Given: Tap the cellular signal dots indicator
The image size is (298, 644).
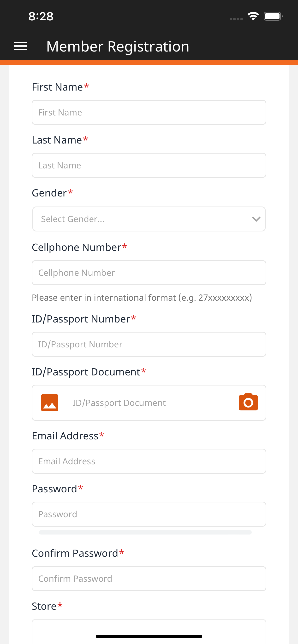Looking at the screenshot, I should tap(236, 19).
